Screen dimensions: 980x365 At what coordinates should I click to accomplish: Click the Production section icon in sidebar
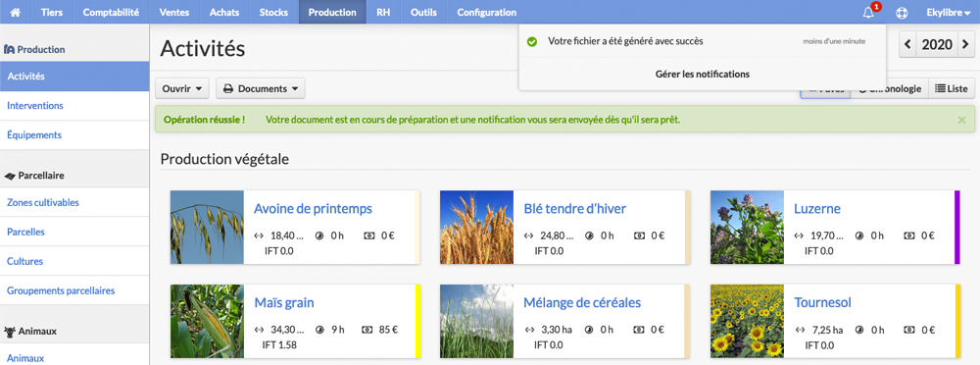click(10, 49)
